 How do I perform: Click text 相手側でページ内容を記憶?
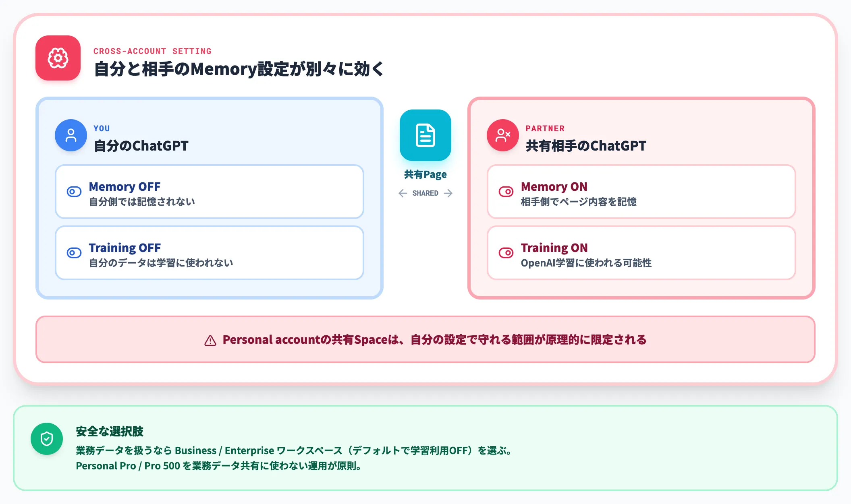(579, 202)
